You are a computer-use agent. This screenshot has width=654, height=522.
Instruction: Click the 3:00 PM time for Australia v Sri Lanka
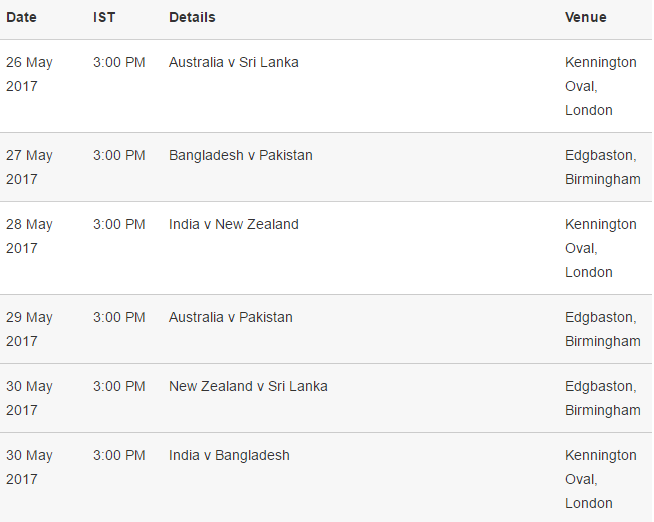click(119, 62)
